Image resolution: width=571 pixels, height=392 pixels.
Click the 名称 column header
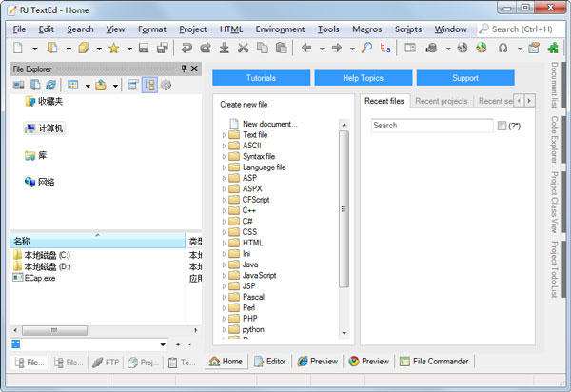97,241
